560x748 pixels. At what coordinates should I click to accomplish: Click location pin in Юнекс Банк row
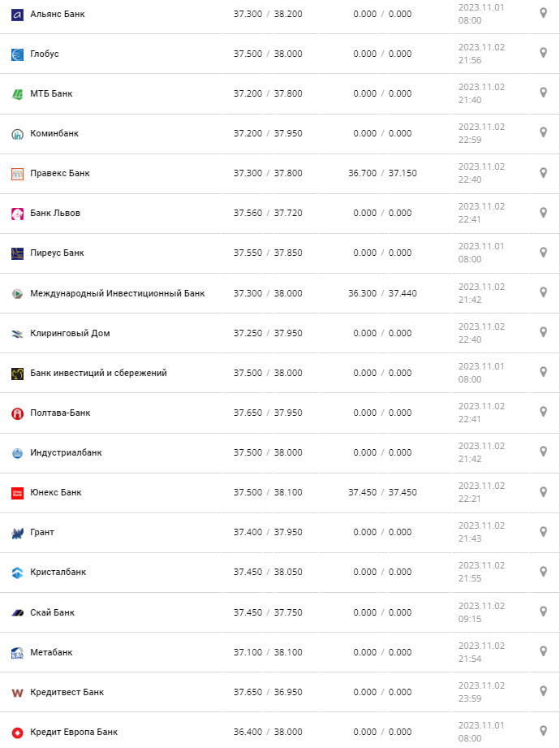pyautogui.click(x=544, y=491)
